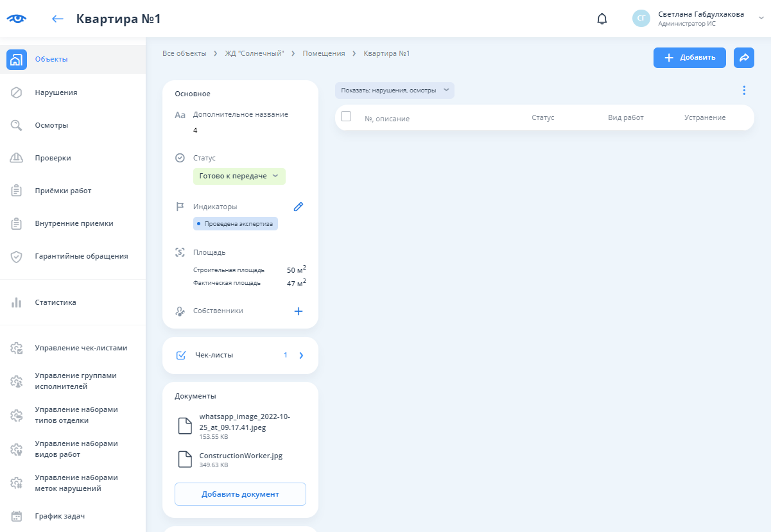
Task: Open Гарантийные обращения section
Action: pos(81,256)
